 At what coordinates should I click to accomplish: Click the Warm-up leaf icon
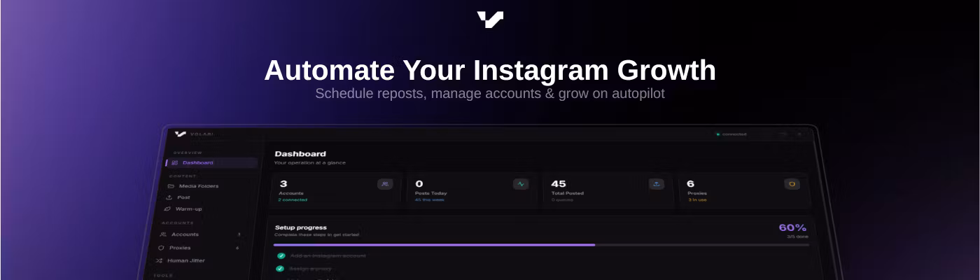(167, 209)
